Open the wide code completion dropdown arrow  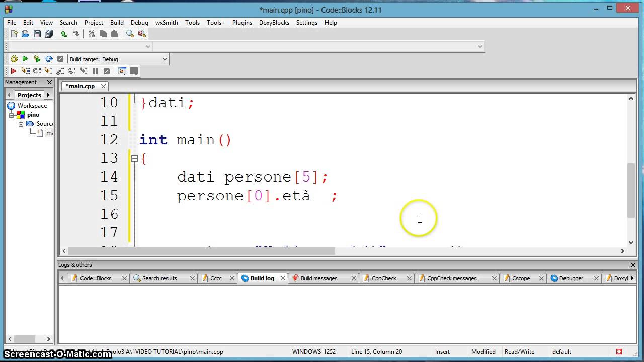tap(479, 46)
